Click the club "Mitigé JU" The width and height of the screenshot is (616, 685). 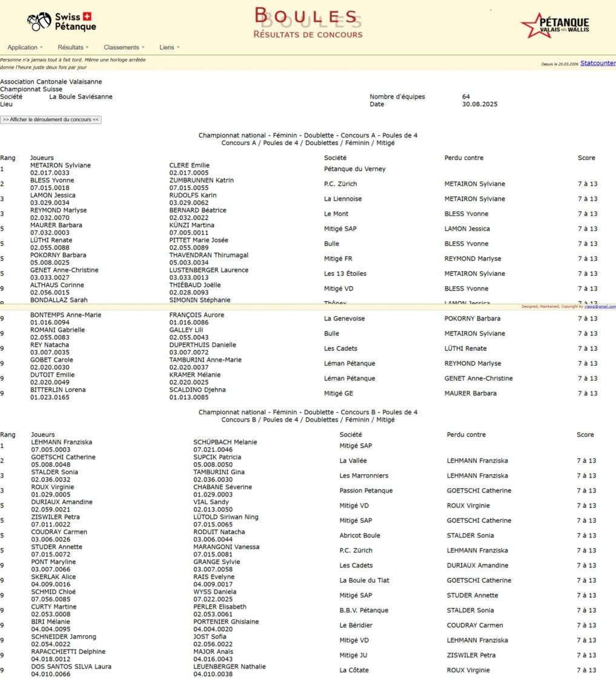[354, 655]
